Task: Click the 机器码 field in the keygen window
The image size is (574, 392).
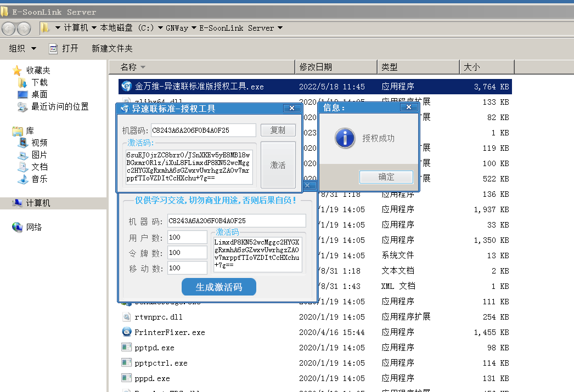Action: (237, 220)
